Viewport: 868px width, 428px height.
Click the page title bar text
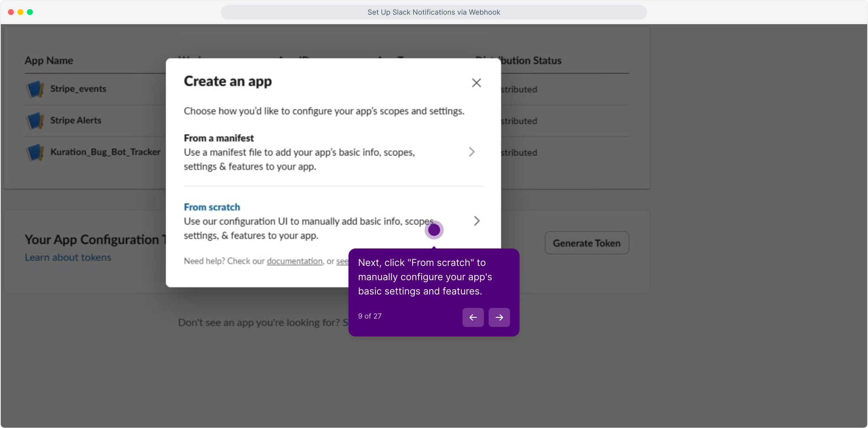[x=434, y=12]
